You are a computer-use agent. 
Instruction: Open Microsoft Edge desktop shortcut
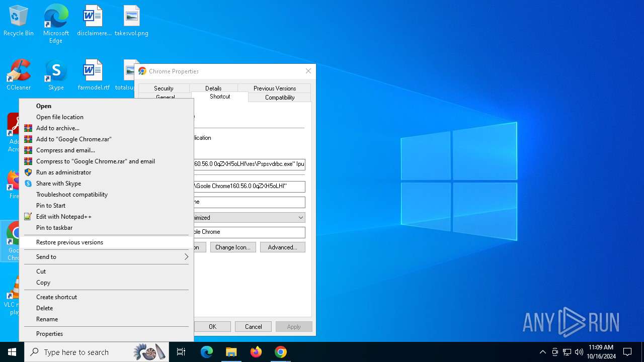[x=56, y=24]
